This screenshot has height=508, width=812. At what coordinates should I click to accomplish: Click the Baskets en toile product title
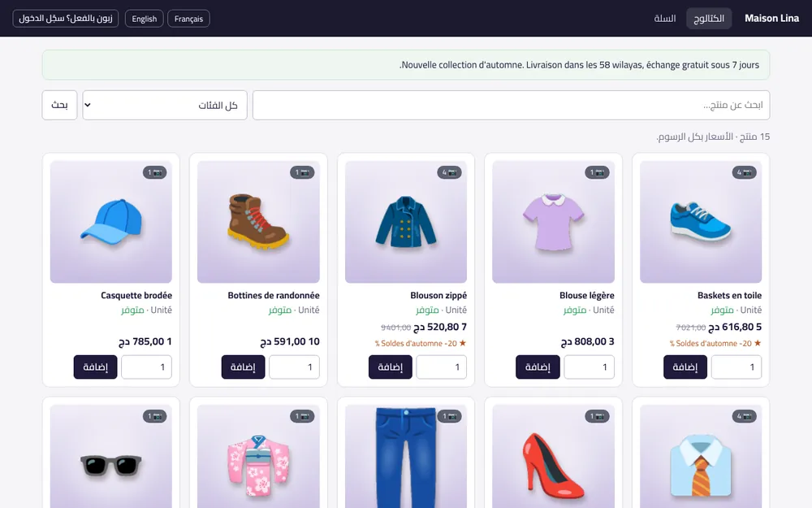pos(730,296)
